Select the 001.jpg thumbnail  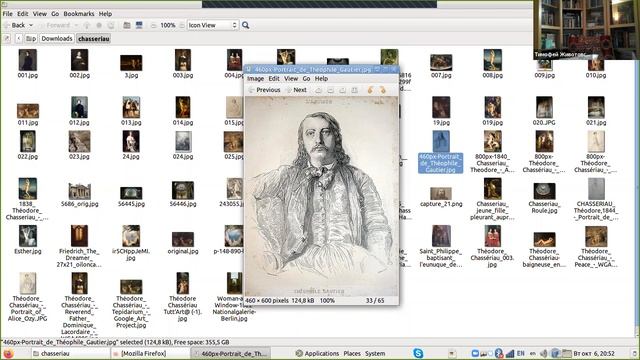28,60
